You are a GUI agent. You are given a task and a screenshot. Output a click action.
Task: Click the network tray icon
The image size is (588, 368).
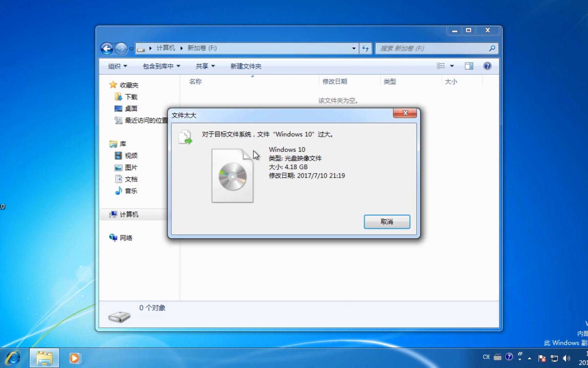tap(554, 358)
